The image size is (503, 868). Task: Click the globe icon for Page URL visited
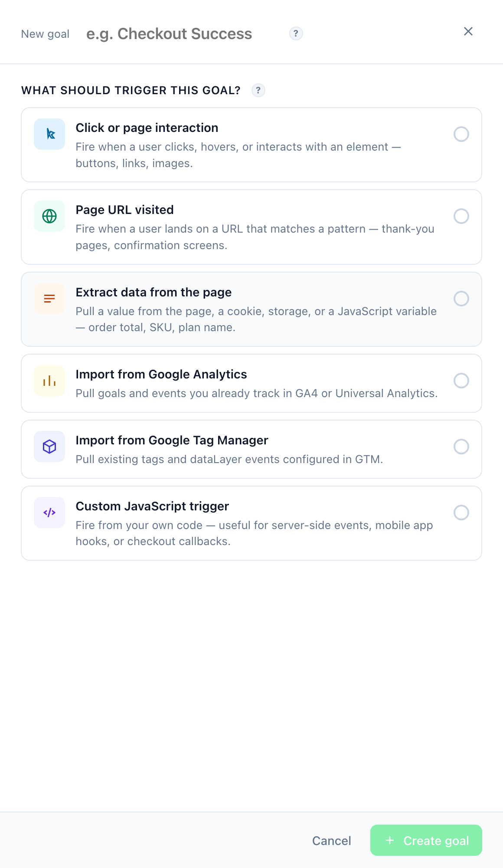49,216
